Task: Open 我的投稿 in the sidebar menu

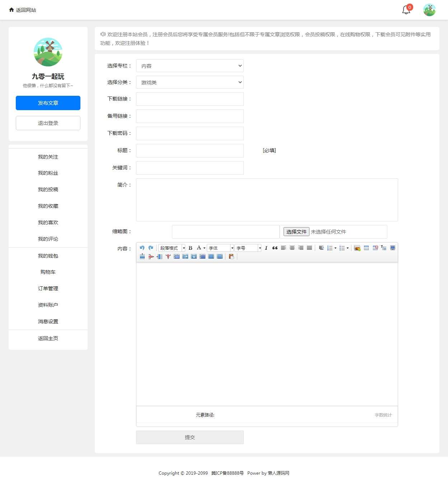Action: point(48,189)
